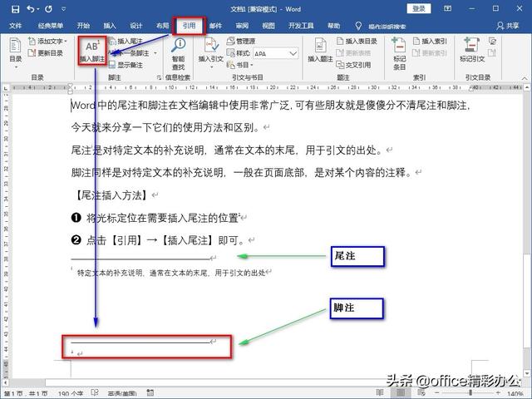Click the update table of authorities icon
This screenshot has height=399, width=532.
click(x=492, y=53)
